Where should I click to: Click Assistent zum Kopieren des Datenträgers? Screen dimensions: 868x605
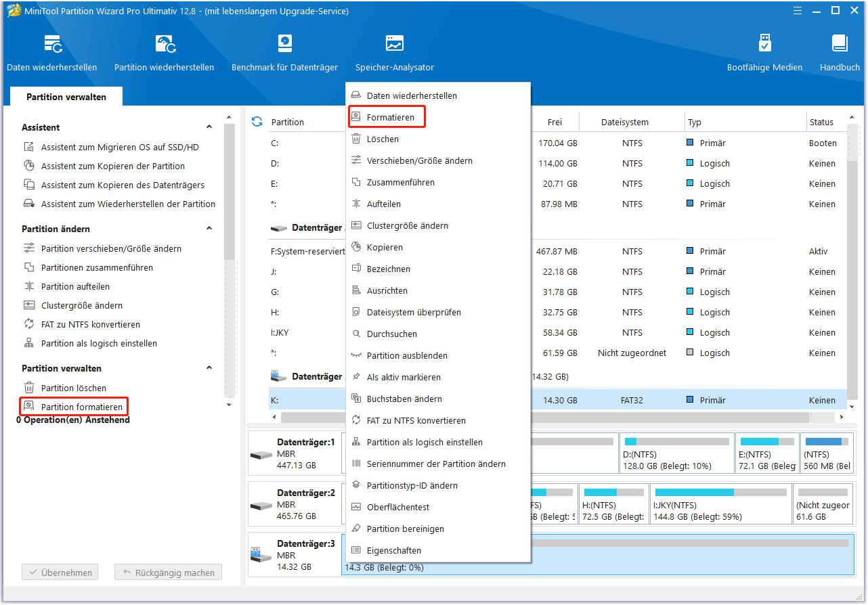123,185
